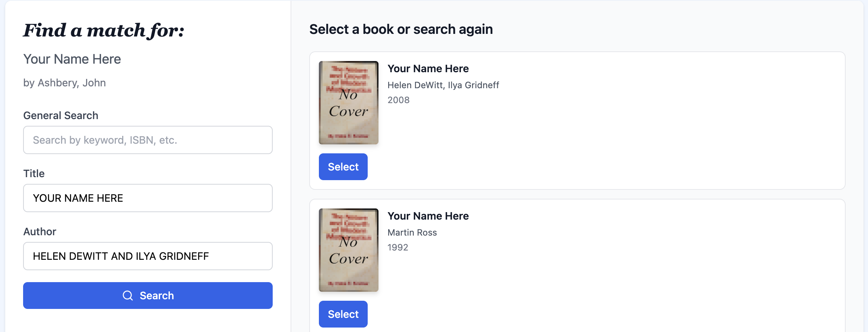Select the book by Helen DeWitt, Ilya Gridneff

coord(343,167)
